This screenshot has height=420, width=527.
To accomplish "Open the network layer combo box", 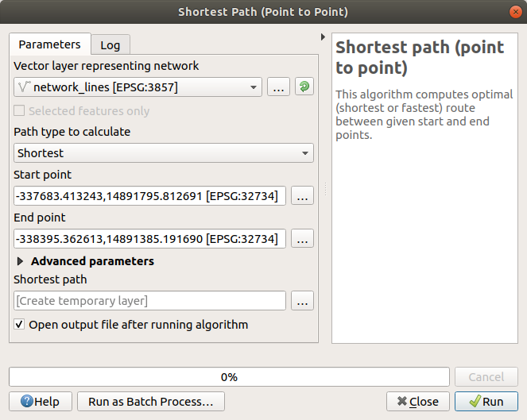I will (138, 87).
